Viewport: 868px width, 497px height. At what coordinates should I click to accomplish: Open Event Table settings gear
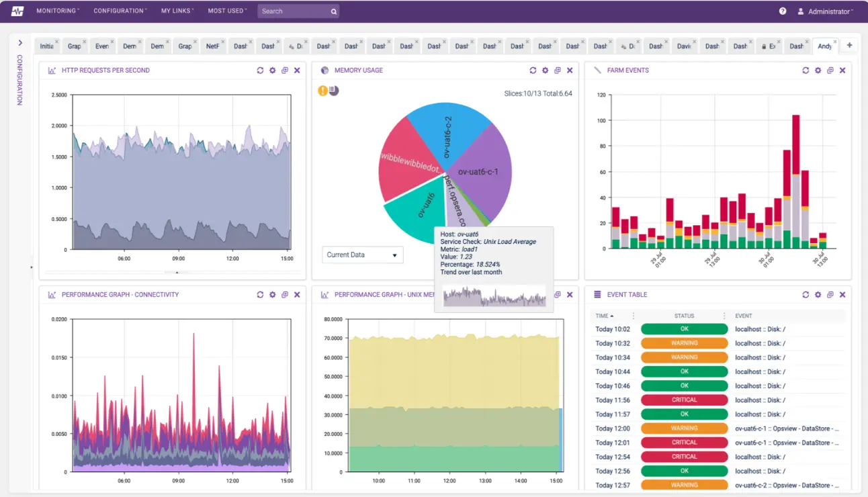tap(818, 294)
